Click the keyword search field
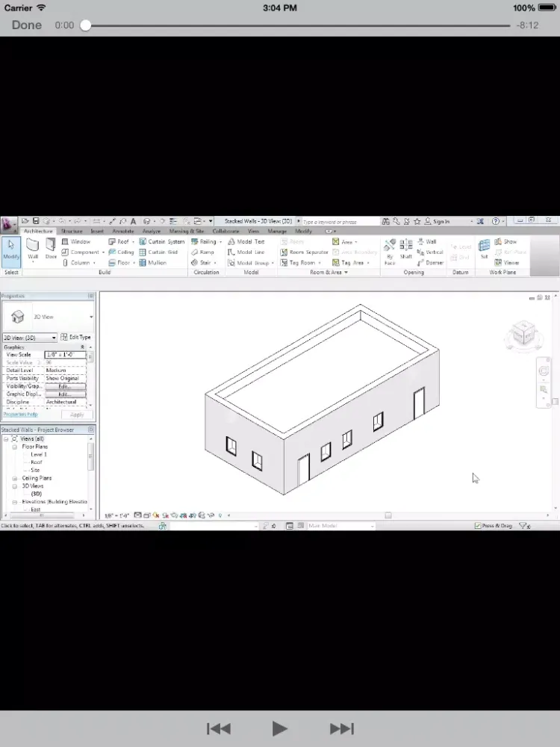This screenshot has height=747, width=560. (340, 222)
